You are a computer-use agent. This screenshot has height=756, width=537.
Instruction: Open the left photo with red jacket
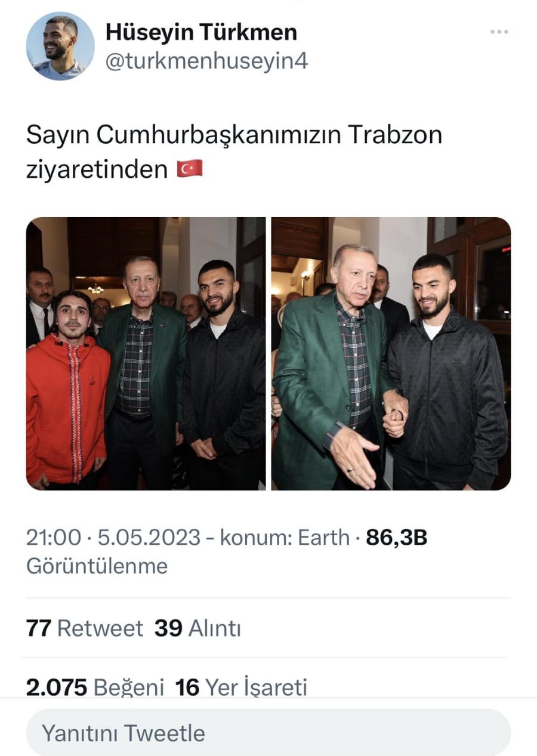[x=146, y=353]
